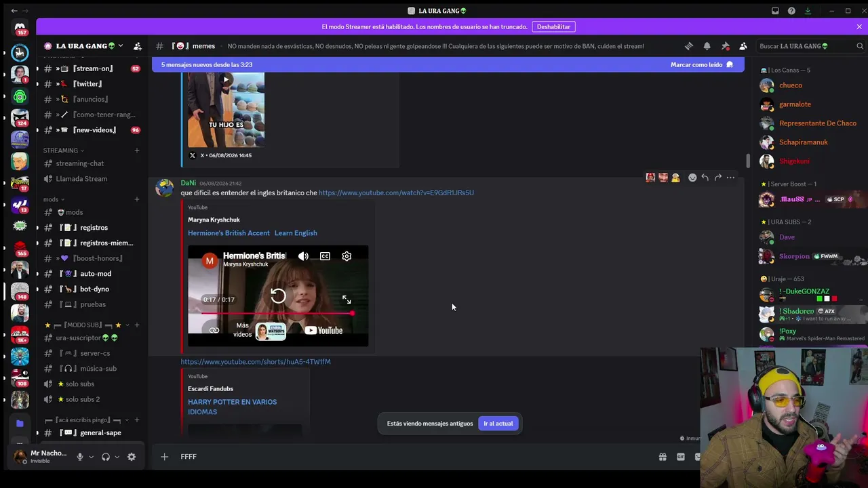Seek on the YouTube video progress bar
The width and height of the screenshot is (868, 488).
pyautogui.click(x=277, y=313)
